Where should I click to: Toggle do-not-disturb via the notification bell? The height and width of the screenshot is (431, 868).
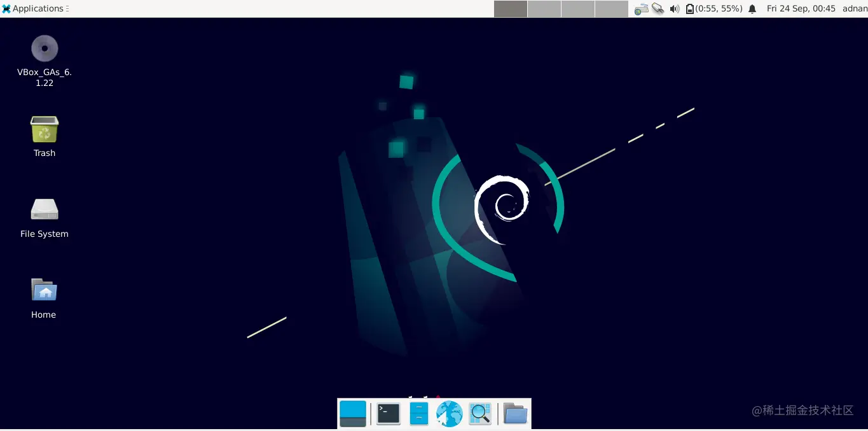[753, 8]
